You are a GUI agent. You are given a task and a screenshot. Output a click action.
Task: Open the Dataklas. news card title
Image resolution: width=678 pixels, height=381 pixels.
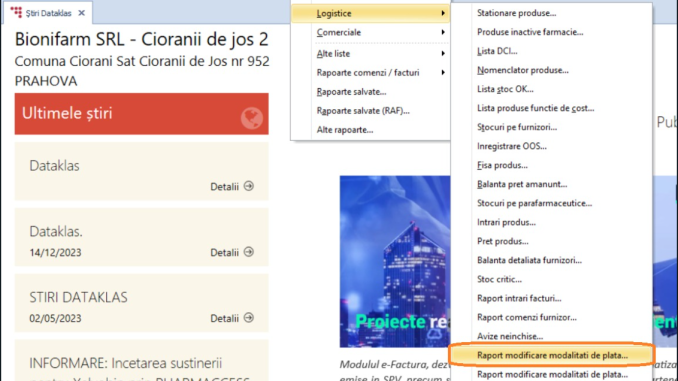coord(56,232)
